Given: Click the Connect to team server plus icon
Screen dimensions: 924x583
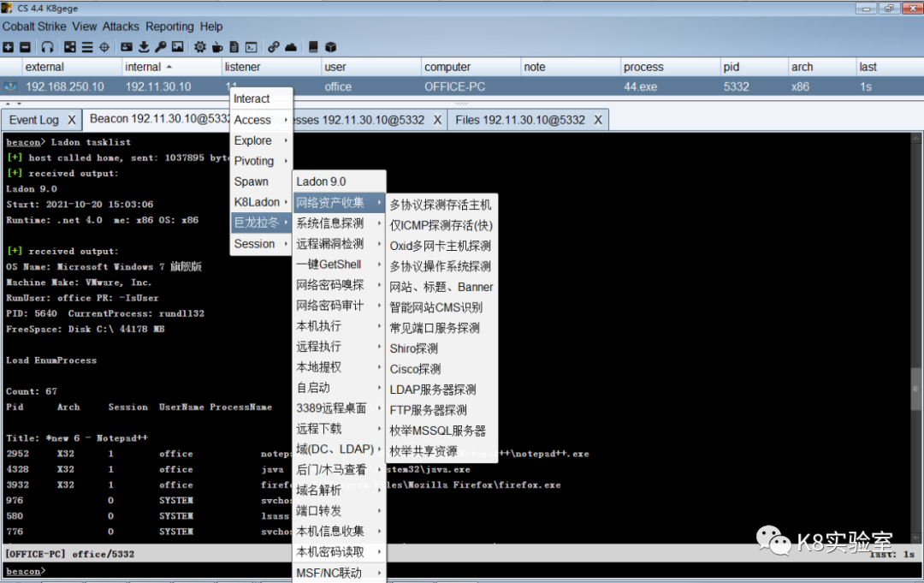Looking at the screenshot, I should coord(9,47).
